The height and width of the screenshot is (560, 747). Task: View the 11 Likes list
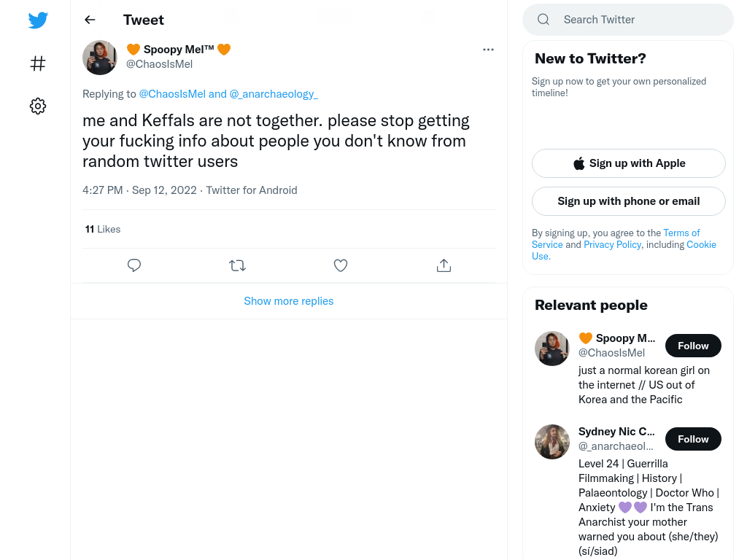tap(102, 229)
